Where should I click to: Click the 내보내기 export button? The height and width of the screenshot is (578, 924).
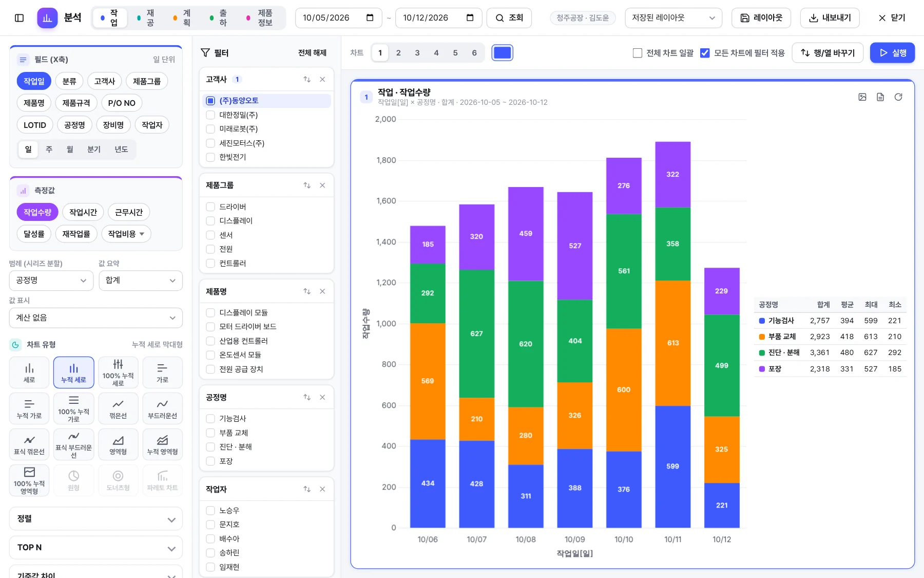(830, 18)
